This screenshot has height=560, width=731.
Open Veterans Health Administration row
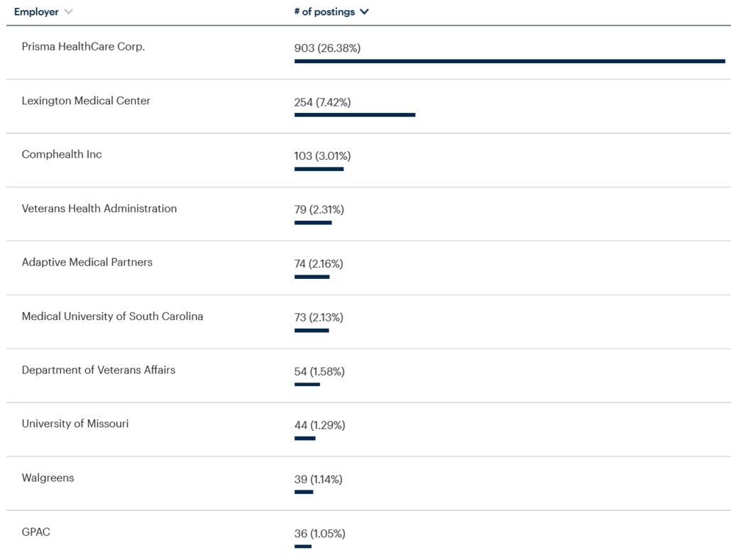click(99, 208)
